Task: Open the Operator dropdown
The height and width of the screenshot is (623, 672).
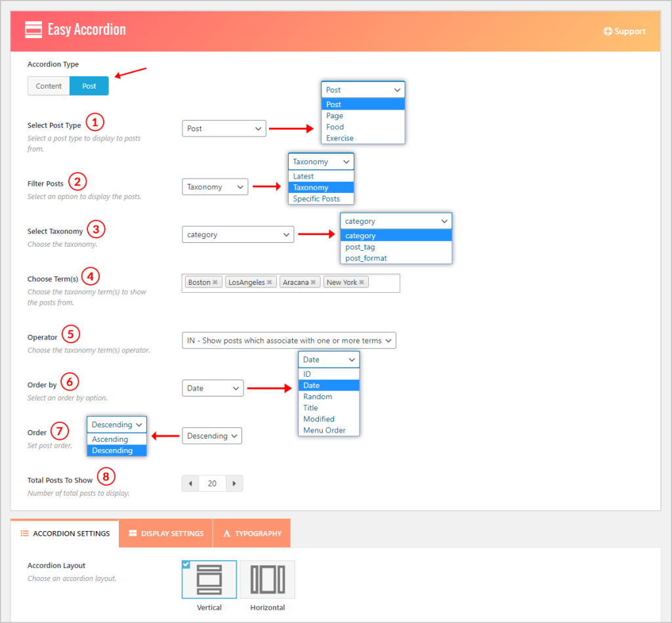Action: pos(289,341)
